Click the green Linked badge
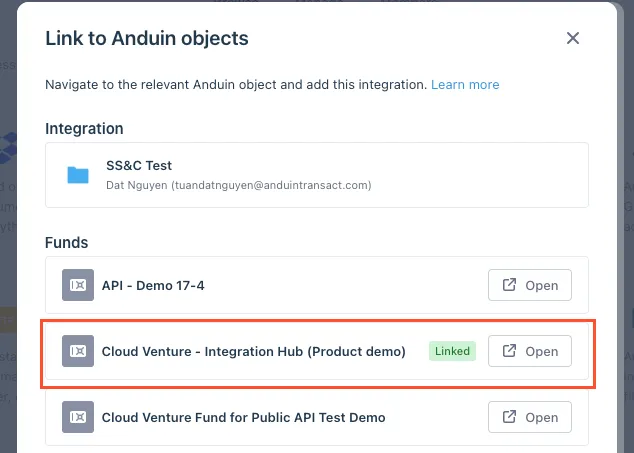The width and height of the screenshot is (634, 453). click(x=452, y=351)
